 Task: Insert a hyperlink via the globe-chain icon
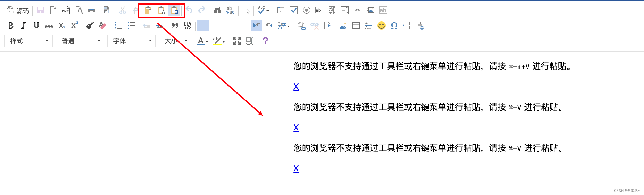[x=302, y=26]
